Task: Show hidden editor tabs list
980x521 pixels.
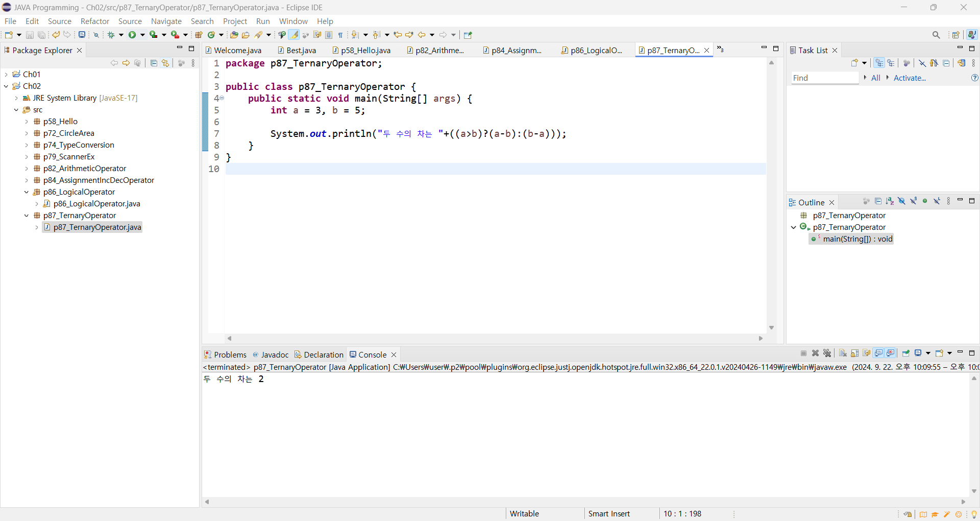Action: tap(720, 49)
